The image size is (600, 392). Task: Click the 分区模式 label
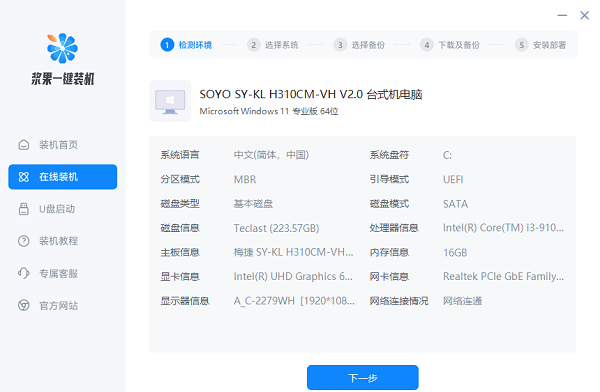(180, 179)
